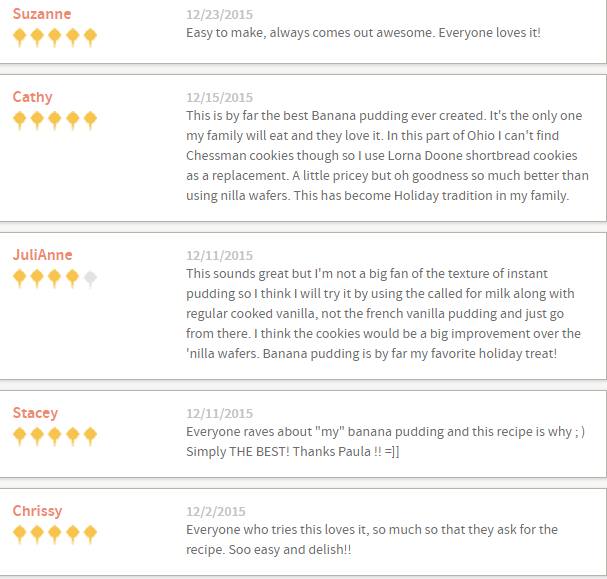Click Chrissy's fifth rating star icon
This screenshot has height=579, width=607.
90,534
